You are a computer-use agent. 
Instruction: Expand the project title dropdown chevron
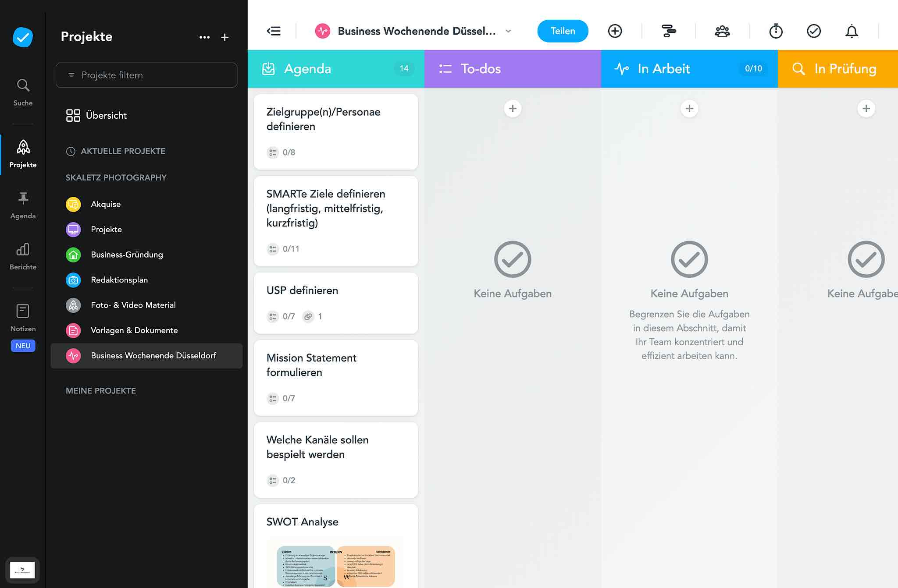(x=508, y=31)
